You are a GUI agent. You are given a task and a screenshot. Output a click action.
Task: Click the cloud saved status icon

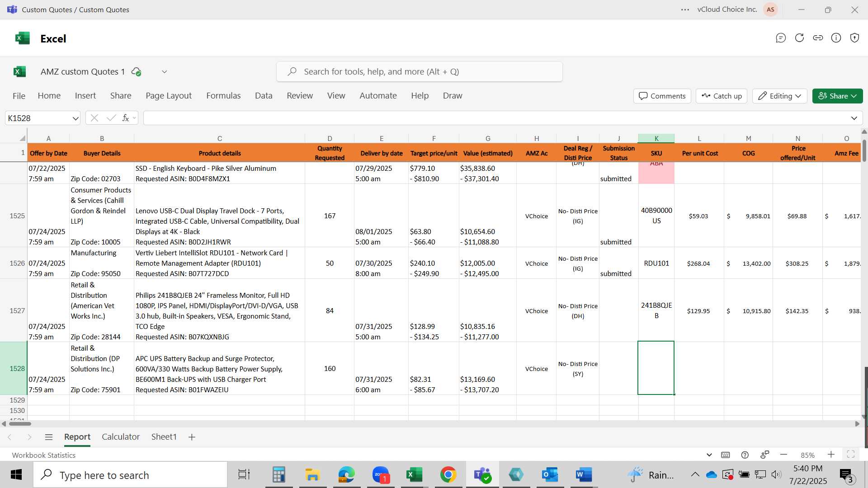(x=136, y=72)
